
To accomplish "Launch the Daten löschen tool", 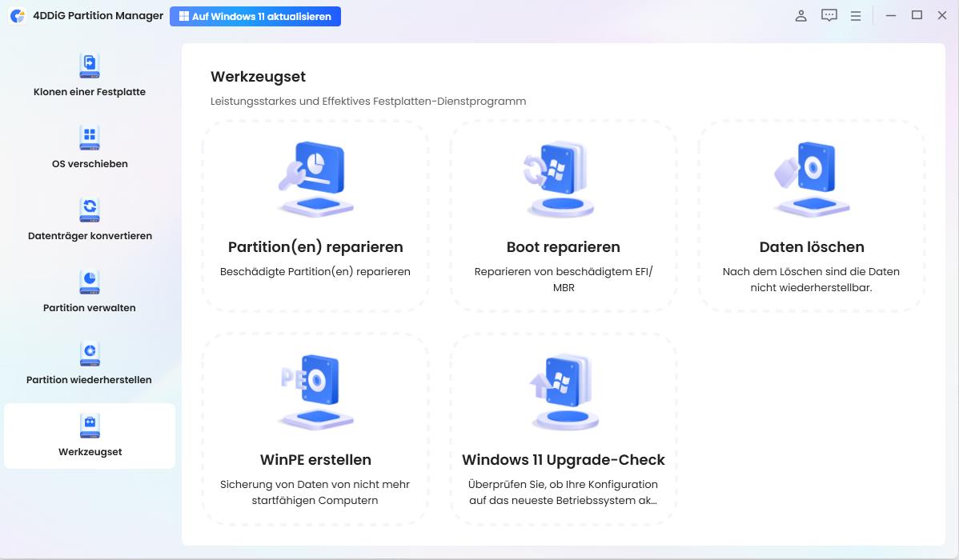I will [x=811, y=178].
